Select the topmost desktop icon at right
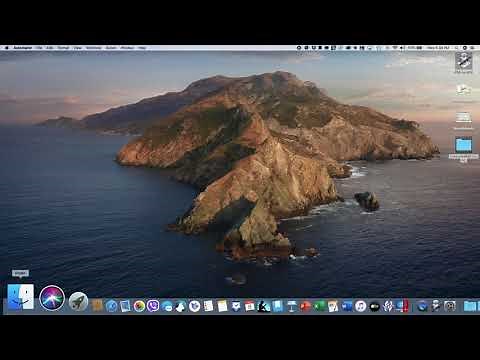Image resolution: width=480 pixels, height=360 pixels. pos(464,61)
